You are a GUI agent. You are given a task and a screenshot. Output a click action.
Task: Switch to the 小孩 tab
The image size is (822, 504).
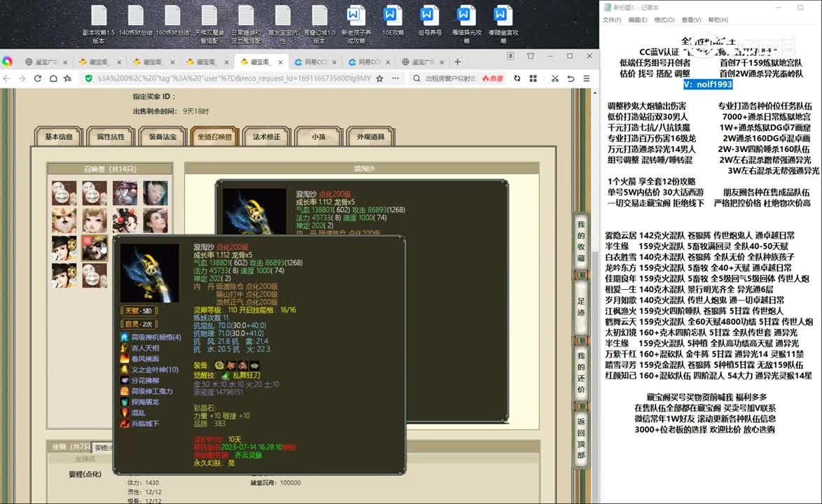[x=319, y=136]
